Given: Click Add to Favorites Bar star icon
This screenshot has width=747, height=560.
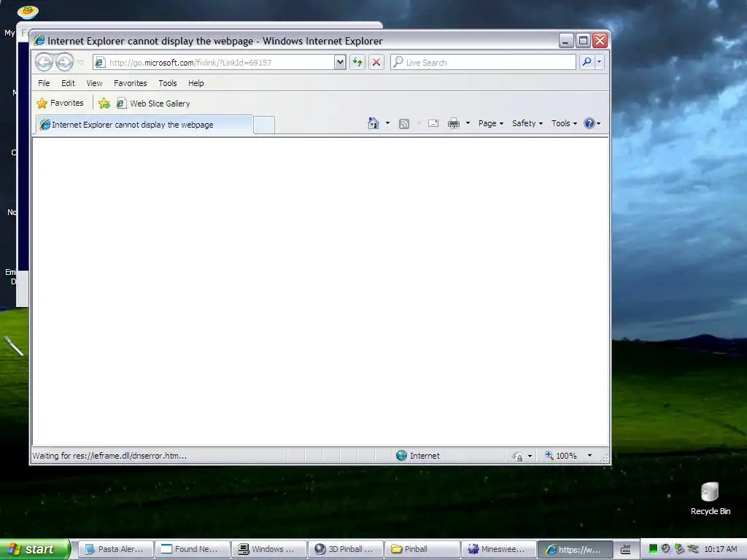Looking at the screenshot, I should point(104,104).
